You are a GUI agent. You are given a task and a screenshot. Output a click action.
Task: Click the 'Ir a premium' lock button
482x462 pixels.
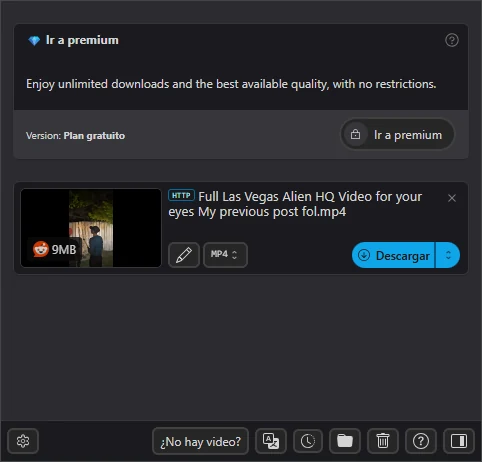pyautogui.click(x=397, y=135)
